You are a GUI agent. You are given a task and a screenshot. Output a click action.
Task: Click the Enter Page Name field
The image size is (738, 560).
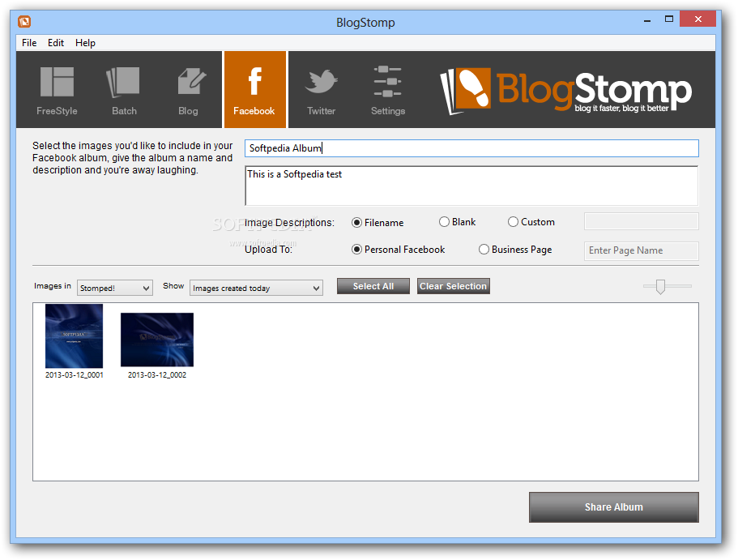coord(641,250)
